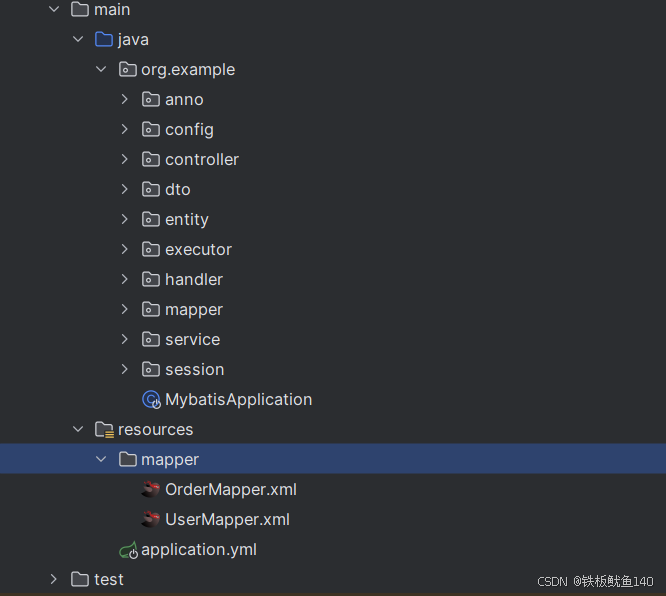666x596 pixels.
Task: Select the handler package name
Action: [x=194, y=280]
